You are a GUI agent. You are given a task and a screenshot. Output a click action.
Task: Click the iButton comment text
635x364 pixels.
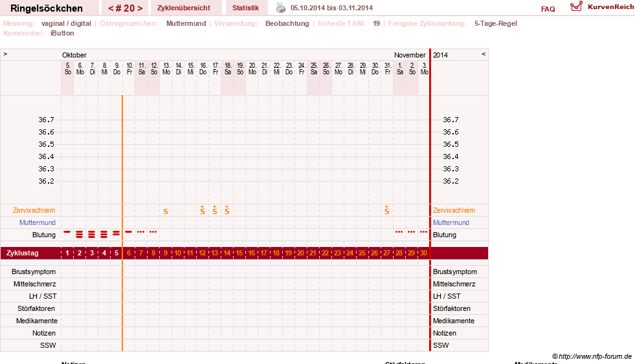click(62, 33)
